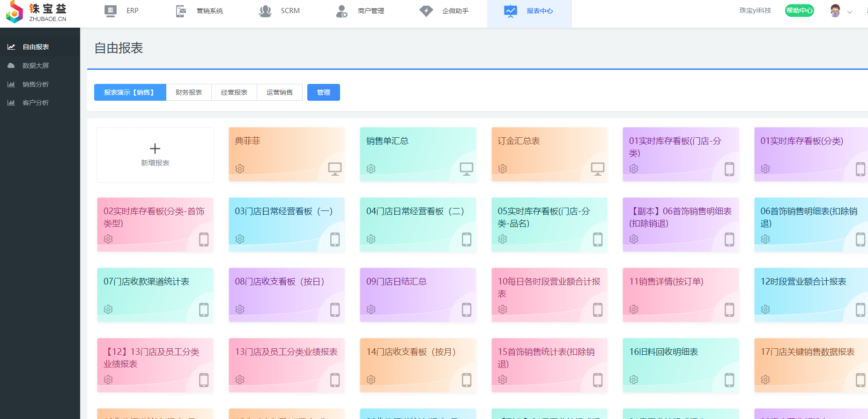
Task: Click monitor icon on 典菲菲 card
Action: pyautogui.click(x=335, y=169)
